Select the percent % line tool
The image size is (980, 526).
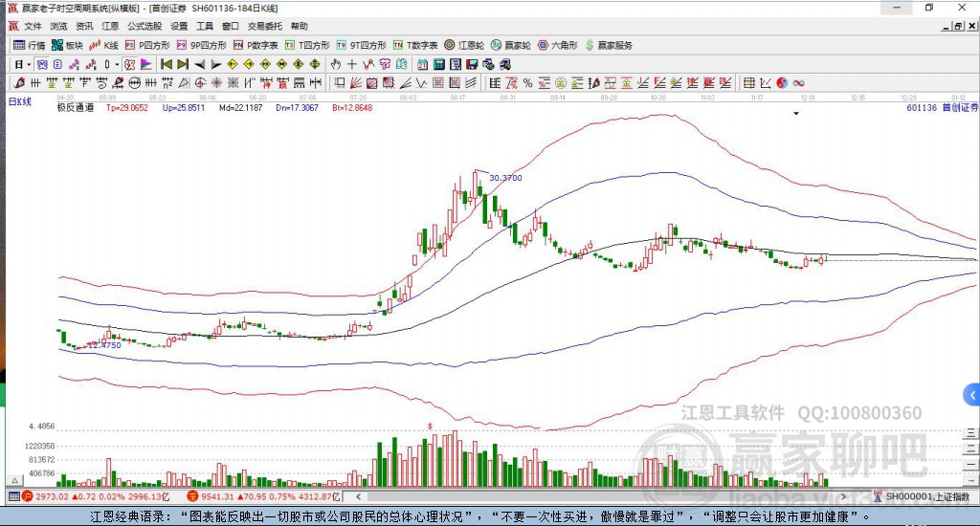[528, 83]
